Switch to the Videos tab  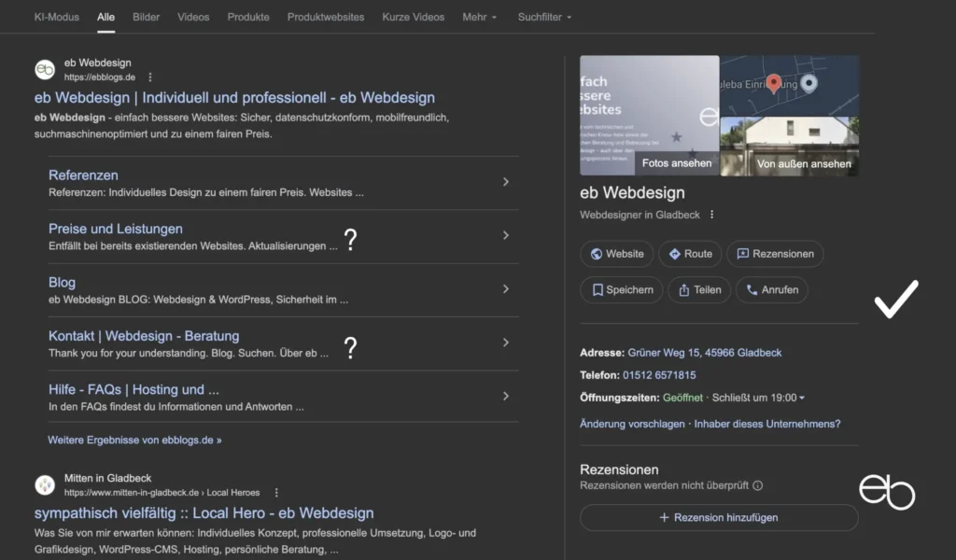click(192, 16)
